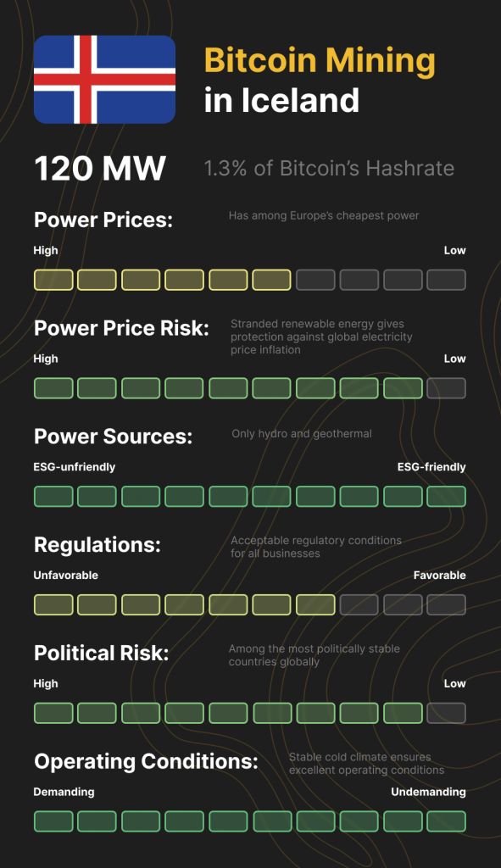501x868 pixels.
Task: Click '1.3% of Bitcoin's Hashrate' text
Action: [329, 169]
